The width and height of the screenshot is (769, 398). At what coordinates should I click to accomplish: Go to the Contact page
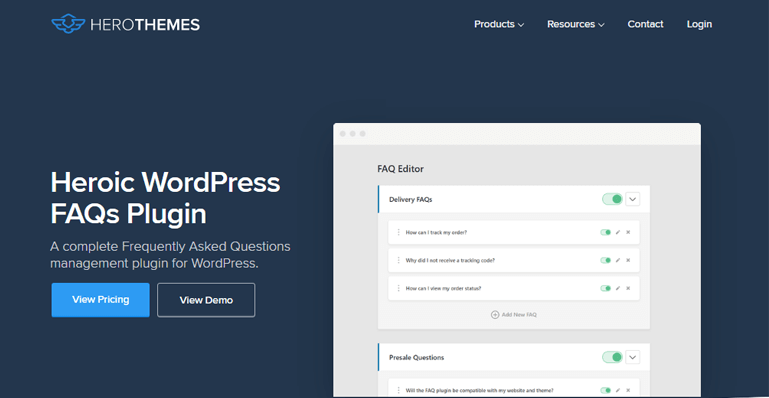tap(645, 24)
